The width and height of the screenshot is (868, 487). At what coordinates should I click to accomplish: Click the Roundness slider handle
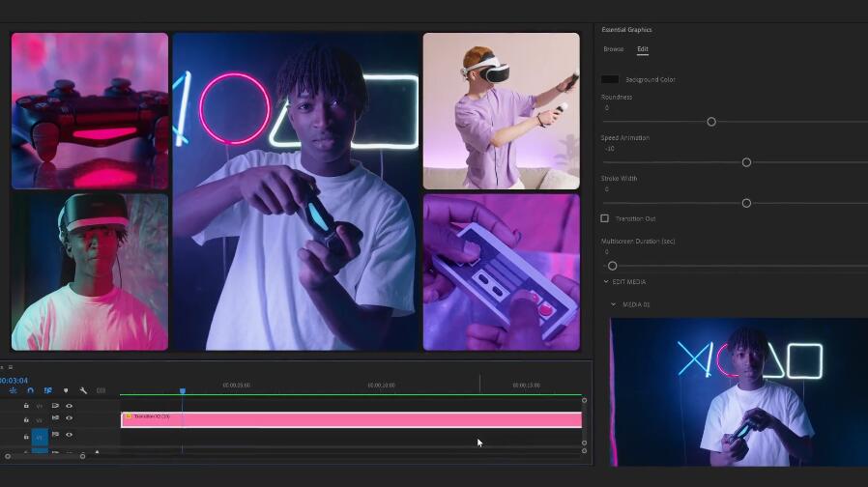pyautogui.click(x=711, y=122)
